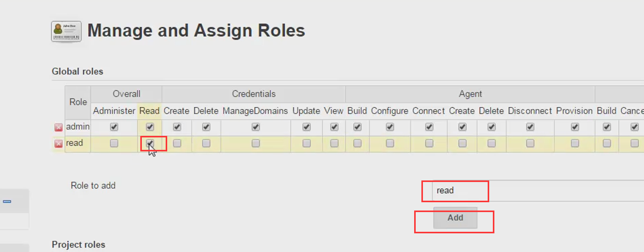This screenshot has height=252, width=644.
Task: Enable Credentials Delete for the read role
Action: [206, 143]
